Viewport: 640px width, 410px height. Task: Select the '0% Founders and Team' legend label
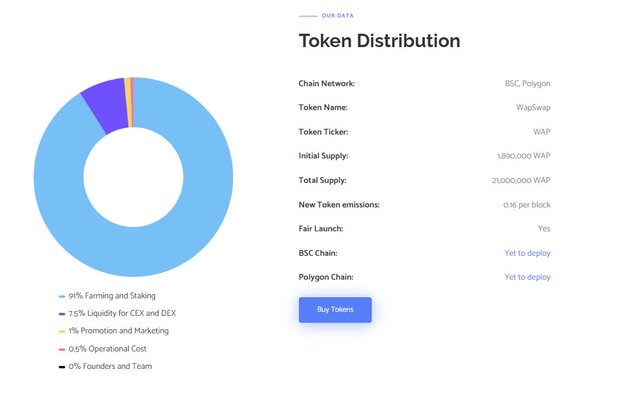(x=110, y=366)
